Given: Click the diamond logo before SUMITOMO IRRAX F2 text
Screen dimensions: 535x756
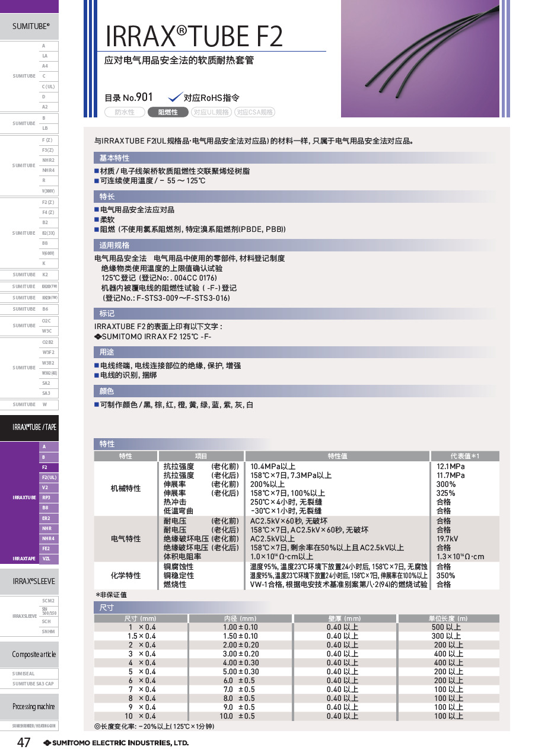Looking at the screenshot, I should click(98, 337).
